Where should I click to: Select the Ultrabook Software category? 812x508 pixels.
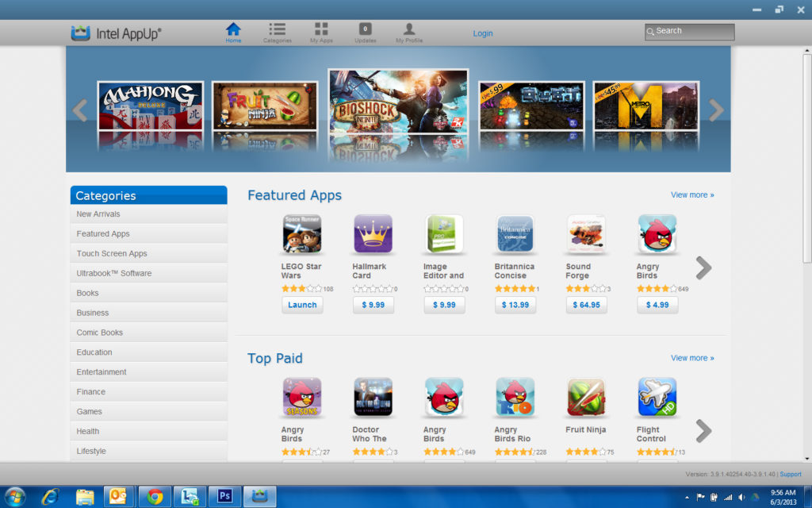coord(148,273)
